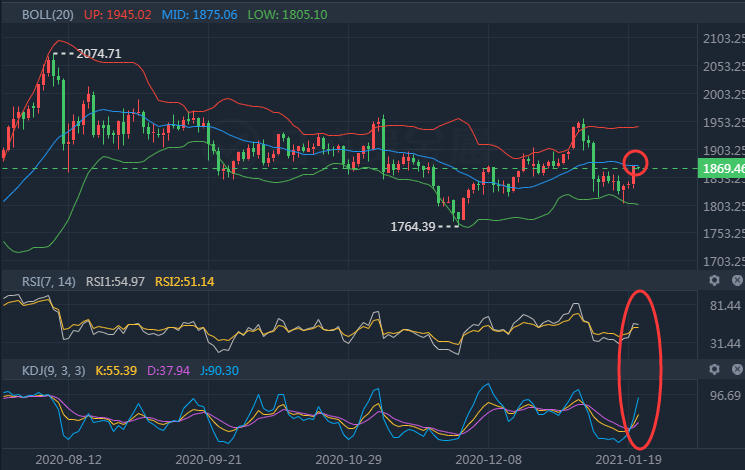Viewport: 745px width, 470px height.
Task: Click the J:90.30 value
Action: coord(224,371)
